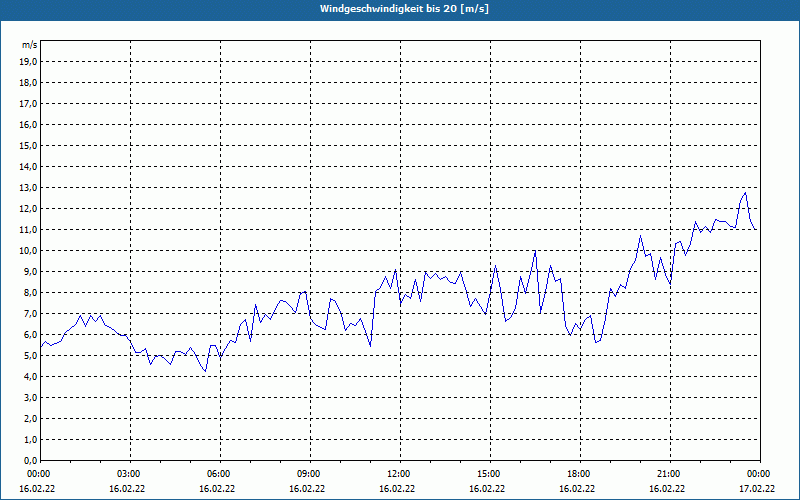Select the 10,0 y-axis value
Image resolution: width=800 pixels, height=500 pixels.
[28, 251]
